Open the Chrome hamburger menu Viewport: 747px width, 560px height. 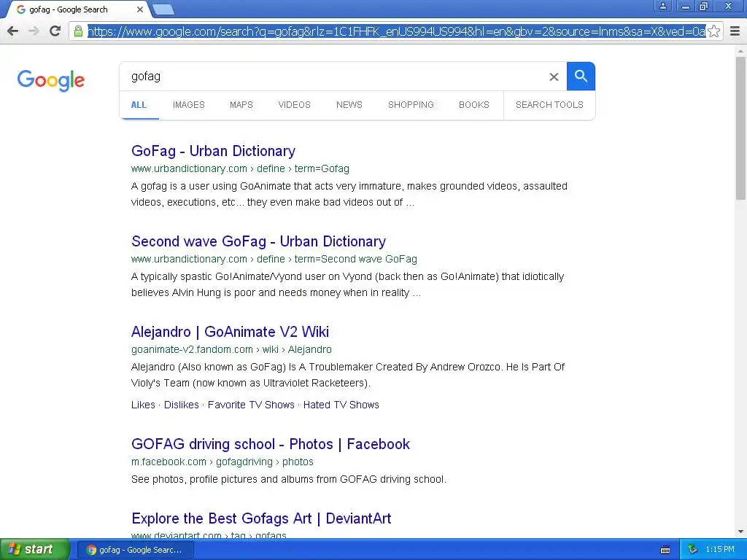coord(735,31)
